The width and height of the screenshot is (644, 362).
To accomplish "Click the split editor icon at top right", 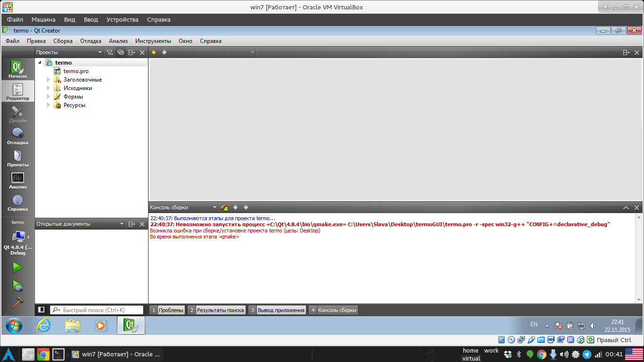I will (x=626, y=53).
